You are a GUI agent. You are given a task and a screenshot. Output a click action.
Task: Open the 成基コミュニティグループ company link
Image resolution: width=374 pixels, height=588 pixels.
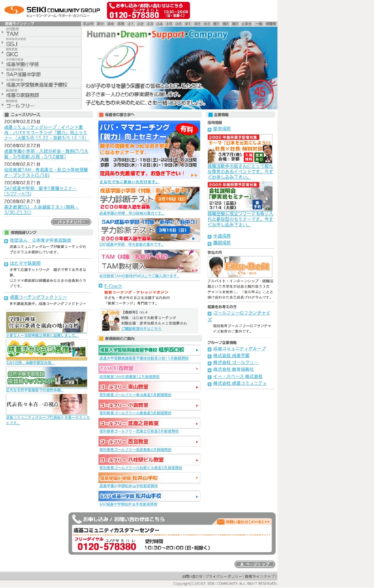click(239, 349)
